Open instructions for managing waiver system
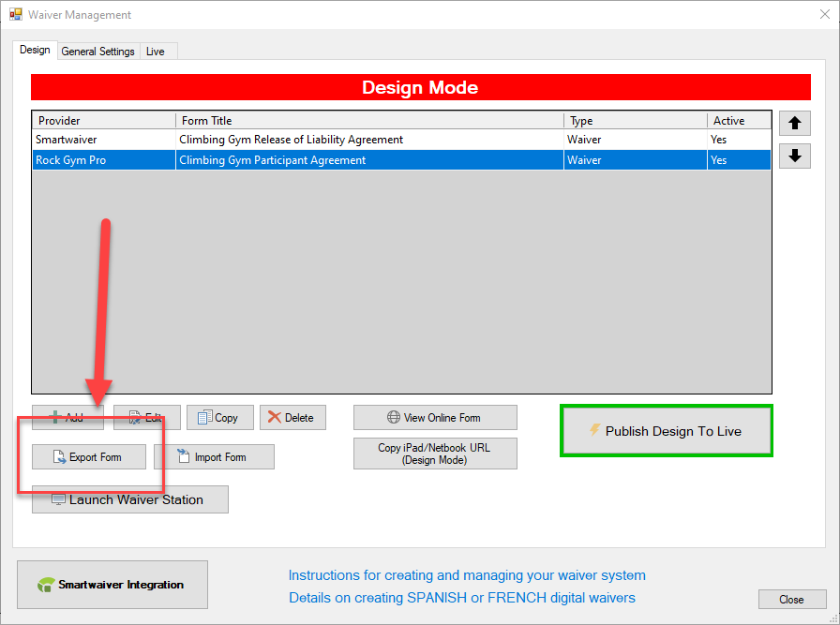Image resolution: width=840 pixels, height=625 pixels. coord(467,575)
